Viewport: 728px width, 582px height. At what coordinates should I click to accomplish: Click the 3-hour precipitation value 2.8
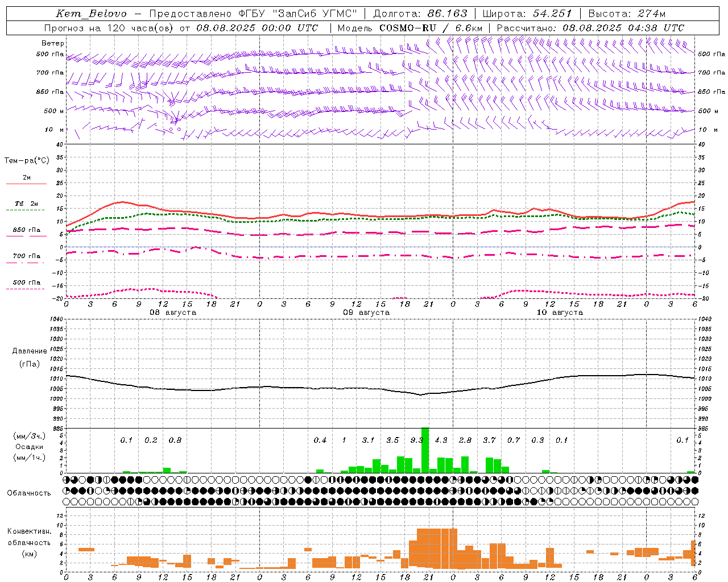click(x=465, y=440)
